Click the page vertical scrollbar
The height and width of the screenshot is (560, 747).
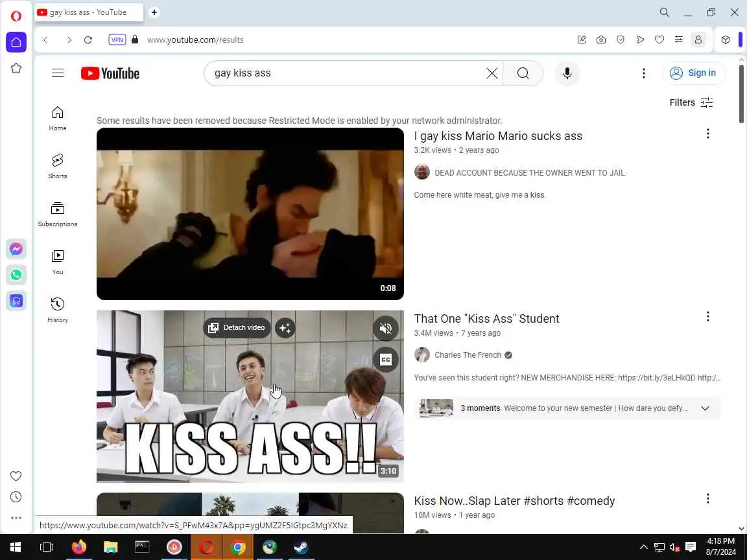pos(741,94)
